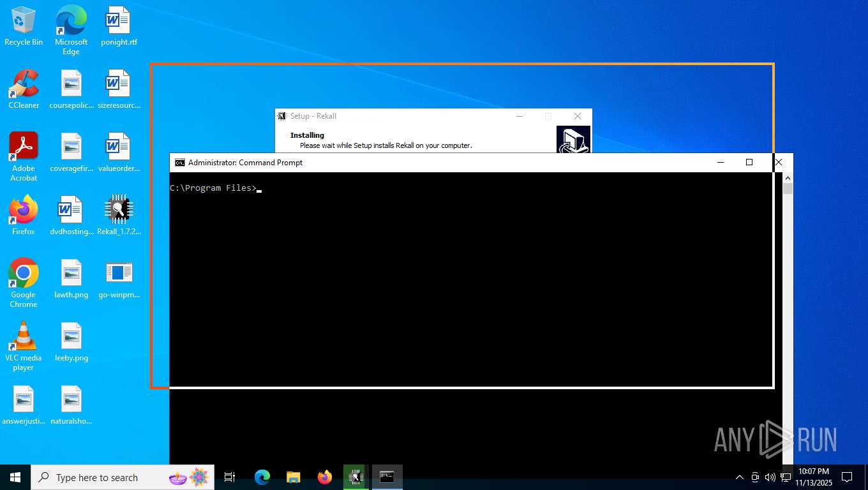Open Task View on taskbar
This screenshot has height=490, width=868.
click(x=230, y=477)
